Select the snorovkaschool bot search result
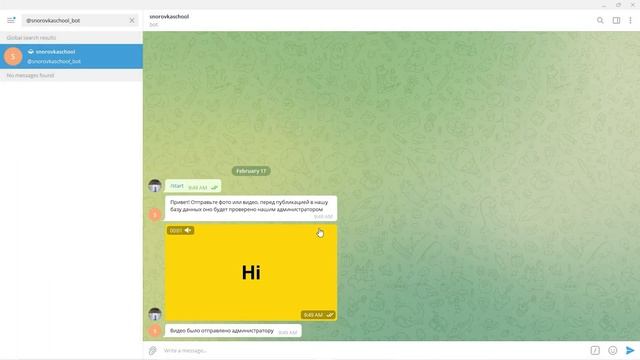This screenshot has width=640, height=360. click(x=71, y=56)
